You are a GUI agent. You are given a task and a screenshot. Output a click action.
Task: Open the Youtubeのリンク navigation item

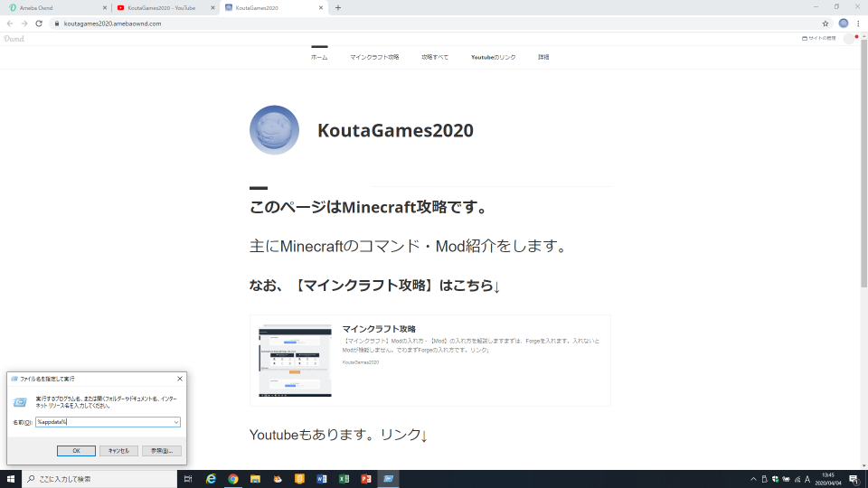coord(494,57)
